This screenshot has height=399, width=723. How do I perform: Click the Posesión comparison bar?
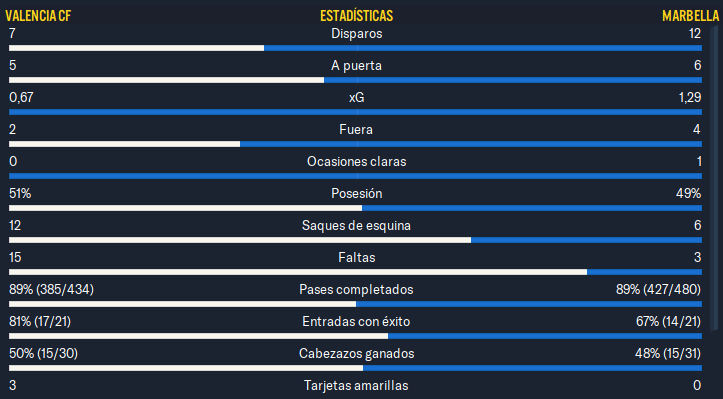tap(356, 208)
